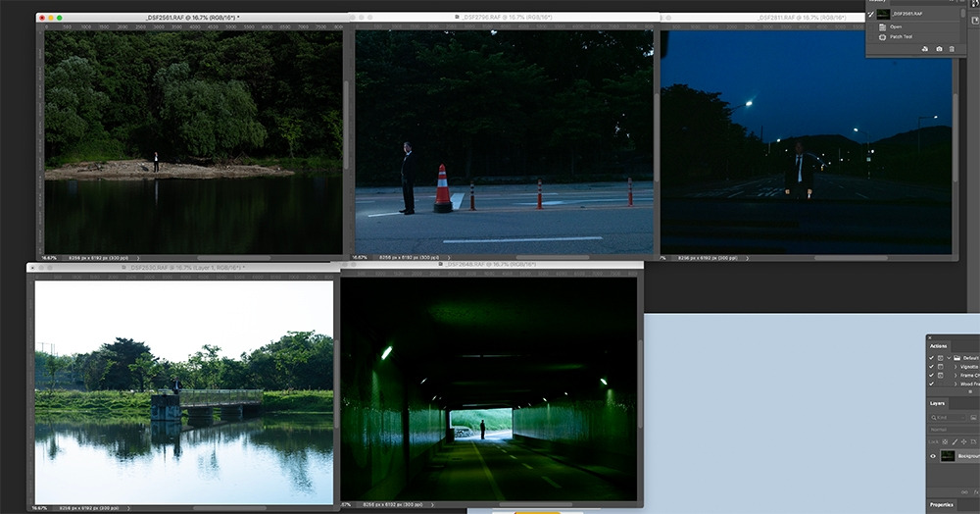Image resolution: width=980 pixels, height=514 pixels.
Task: Click the _DSF2561.RAF snapshot thumbnail in History
Action: (x=883, y=14)
